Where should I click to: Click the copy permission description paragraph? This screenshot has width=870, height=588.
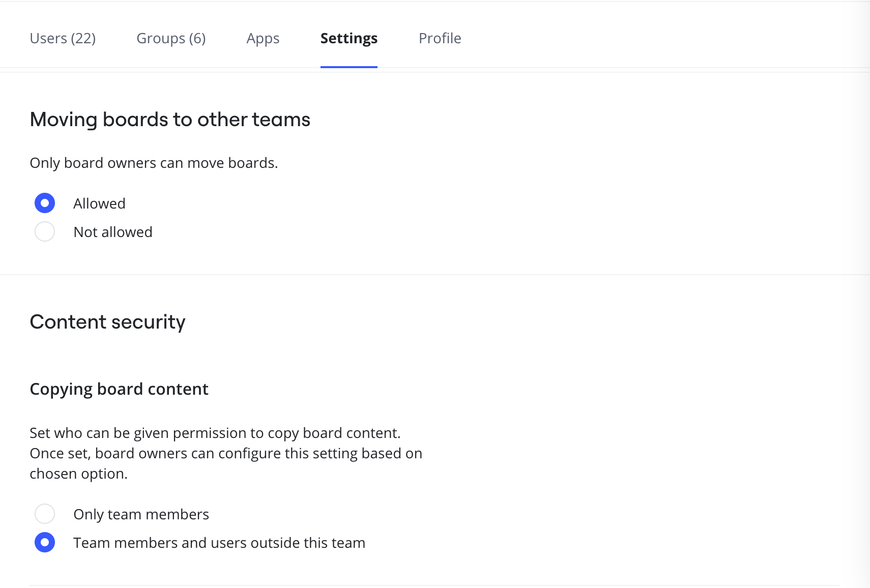point(225,453)
